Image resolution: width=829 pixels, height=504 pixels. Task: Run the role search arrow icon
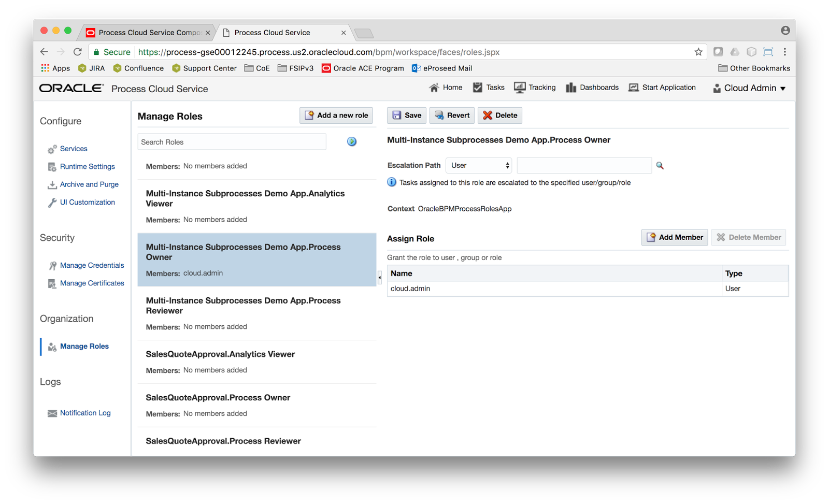pos(352,141)
